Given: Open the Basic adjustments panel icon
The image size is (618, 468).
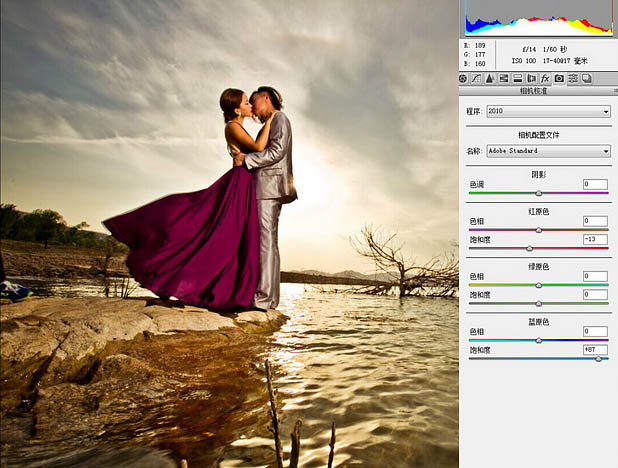Looking at the screenshot, I should point(463,78).
